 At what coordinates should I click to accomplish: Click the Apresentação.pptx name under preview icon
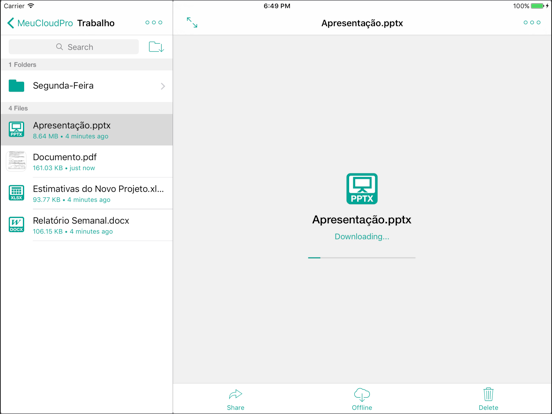click(x=362, y=220)
